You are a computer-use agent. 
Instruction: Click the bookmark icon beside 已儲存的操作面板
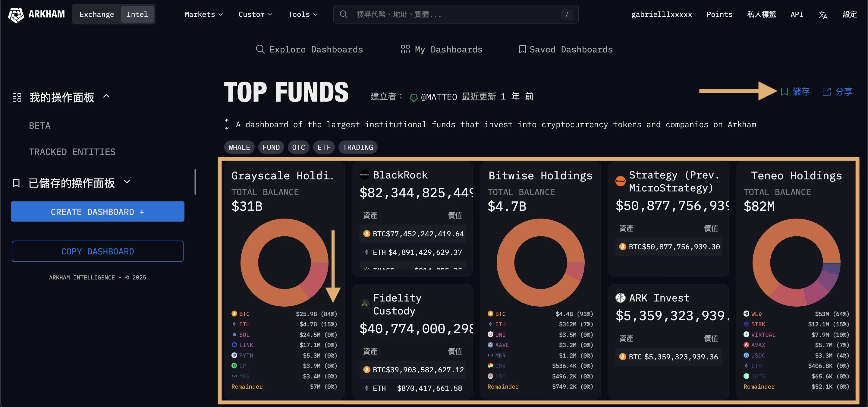16,183
